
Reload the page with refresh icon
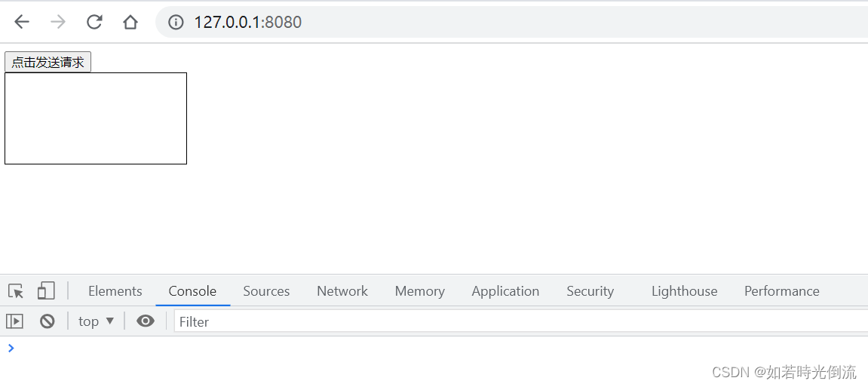(x=95, y=22)
